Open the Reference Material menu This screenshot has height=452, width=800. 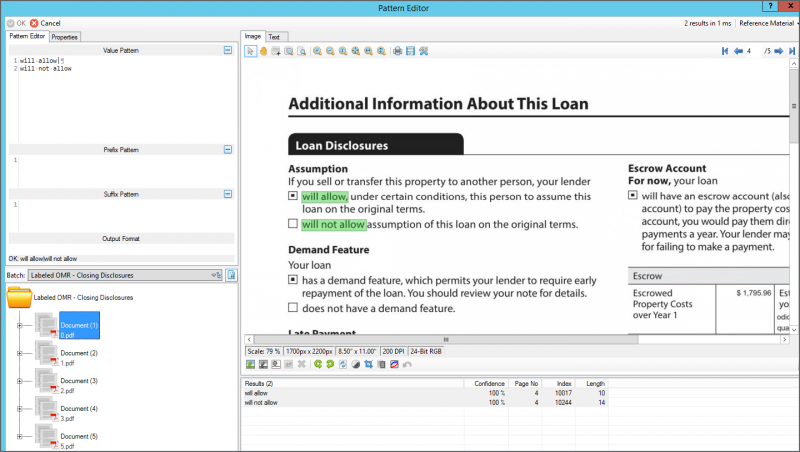[767, 23]
